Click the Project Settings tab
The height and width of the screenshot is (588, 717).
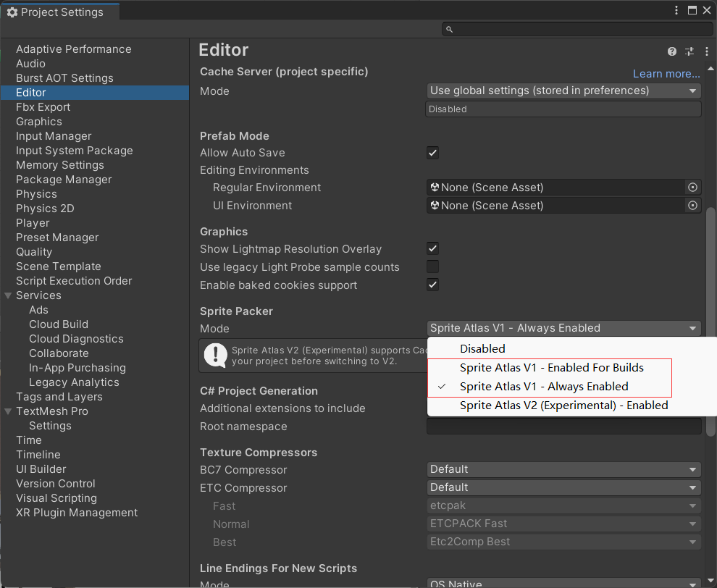[x=60, y=12]
